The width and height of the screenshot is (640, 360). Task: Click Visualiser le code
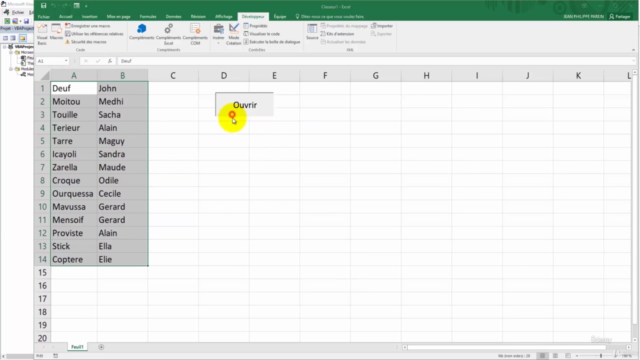pyautogui.click(x=262, y=34)
